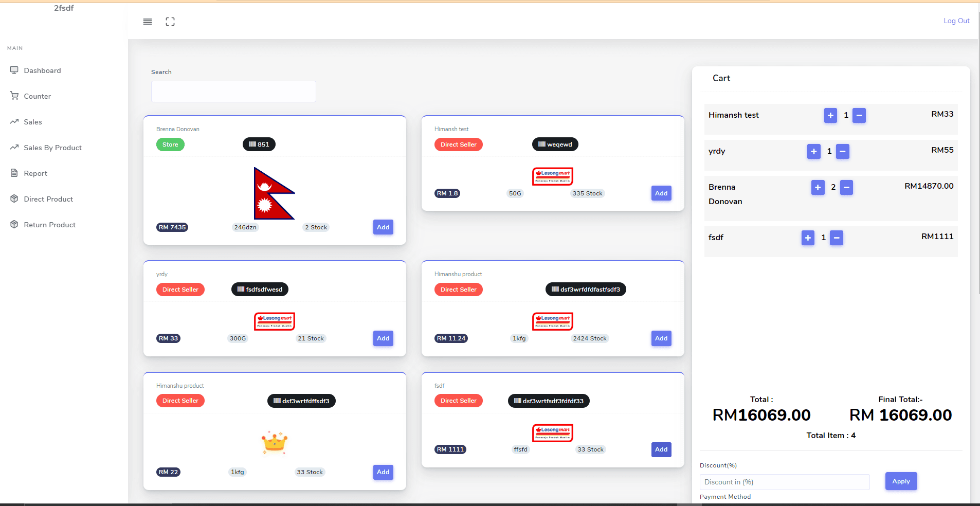Click inside the Search box
980x506 pixels.
point(233,91)
